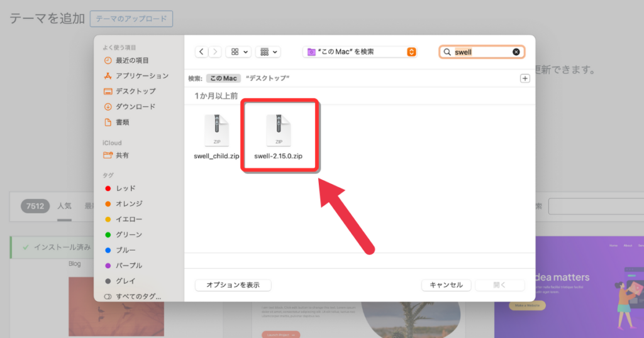Select the この Mac search scope
This screenshot has width=644, height=338.
pyautogui.click(x=223, y=79)
